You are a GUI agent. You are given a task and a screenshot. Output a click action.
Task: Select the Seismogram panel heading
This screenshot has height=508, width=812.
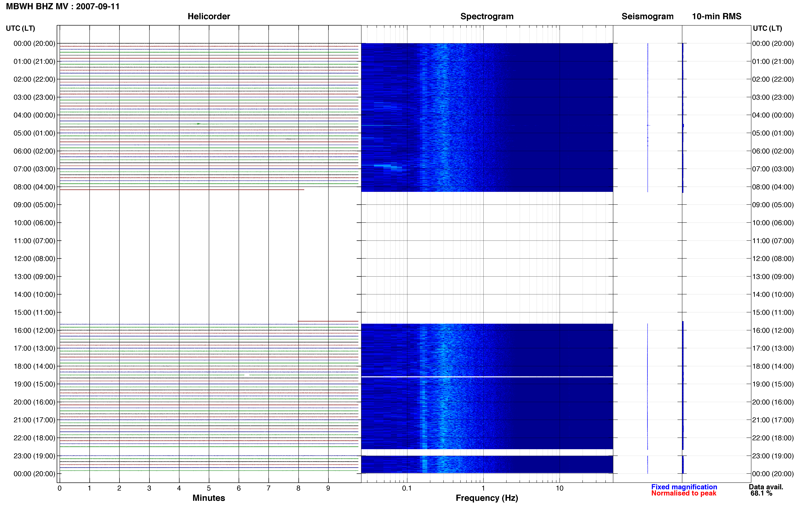[x=648, y=16]
